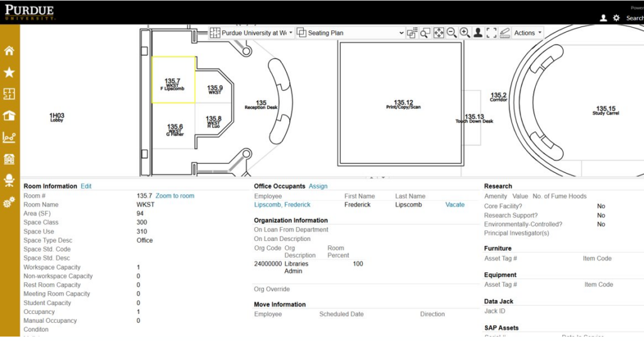This screenshot has height=341, width=644.
Task: Open line chart reports icon
Action: (9, 137)
